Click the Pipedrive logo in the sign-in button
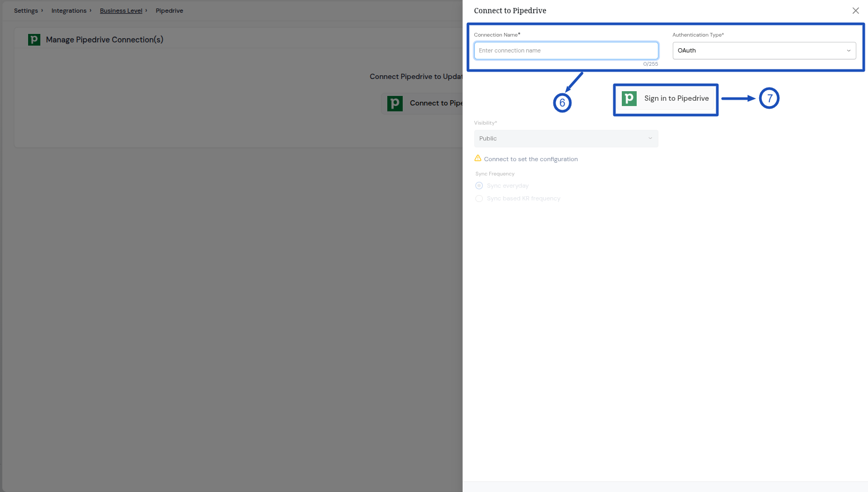The image size is (868, 492). pyautogui.click(x=629, y=98)
